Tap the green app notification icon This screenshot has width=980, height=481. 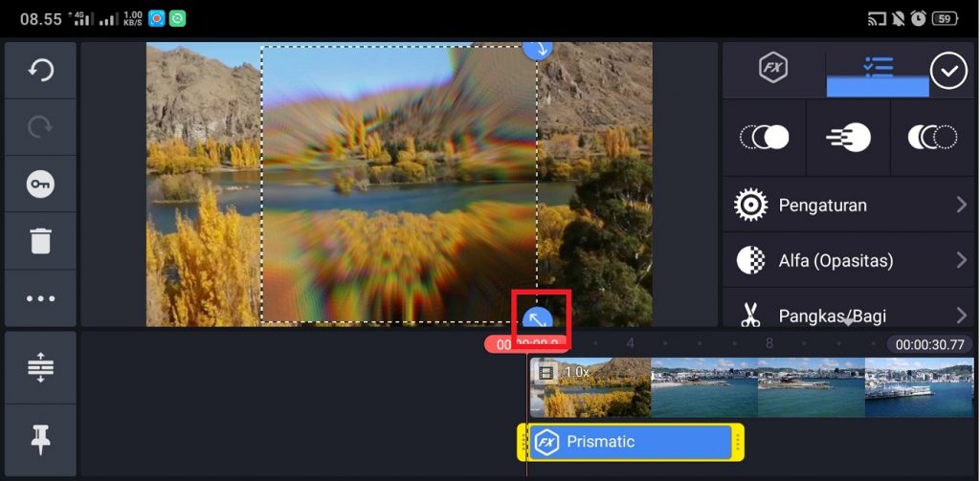point(177,19)
